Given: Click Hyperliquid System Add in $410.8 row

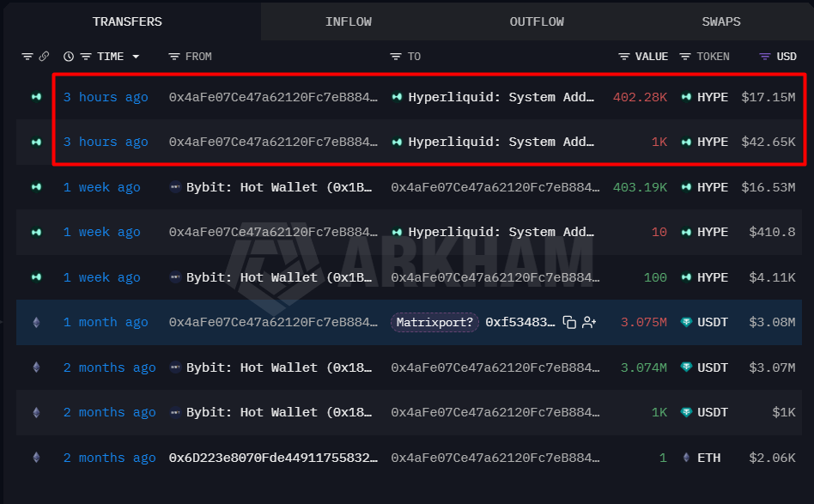Looking at the screenshot, I should (501, 232).
